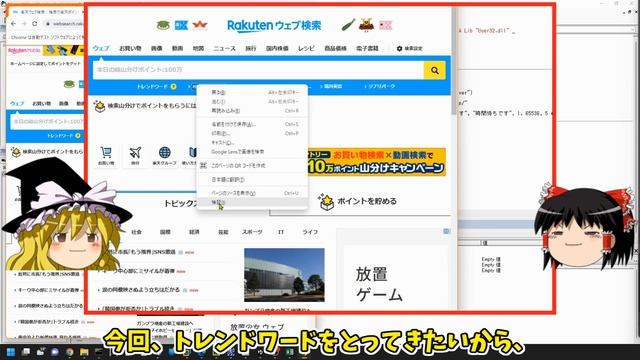Click the 検索設定 gear icon
Image resolution: width=640 pixels, height=360 pixels.
(399, 48)
